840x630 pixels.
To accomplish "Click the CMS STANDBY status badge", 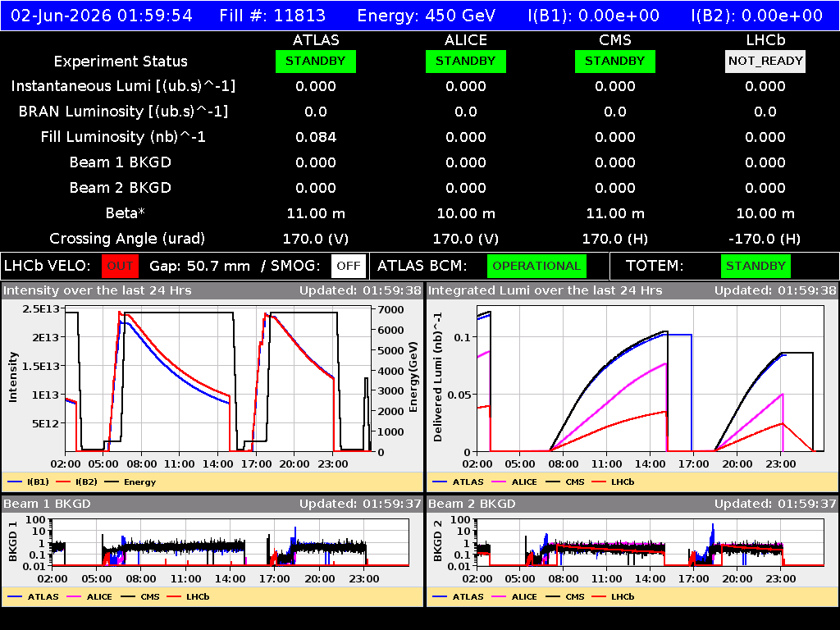I will pyautogui.click(x=615, y=61).
